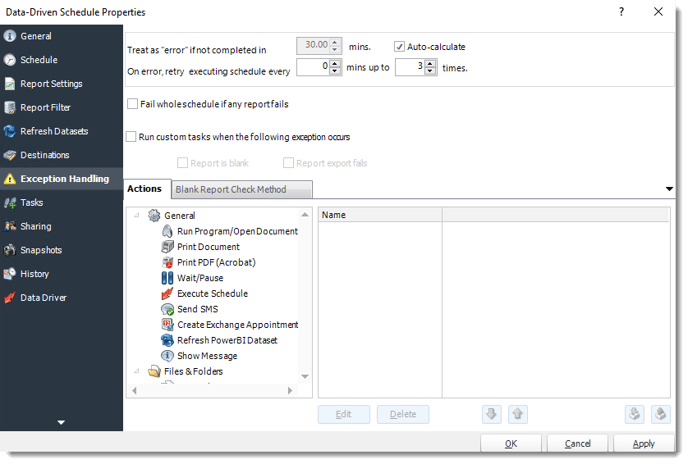Screen dimensions: 688x464
Task: Toggle the Report export fails checkbox
Action: pos(288,163)
